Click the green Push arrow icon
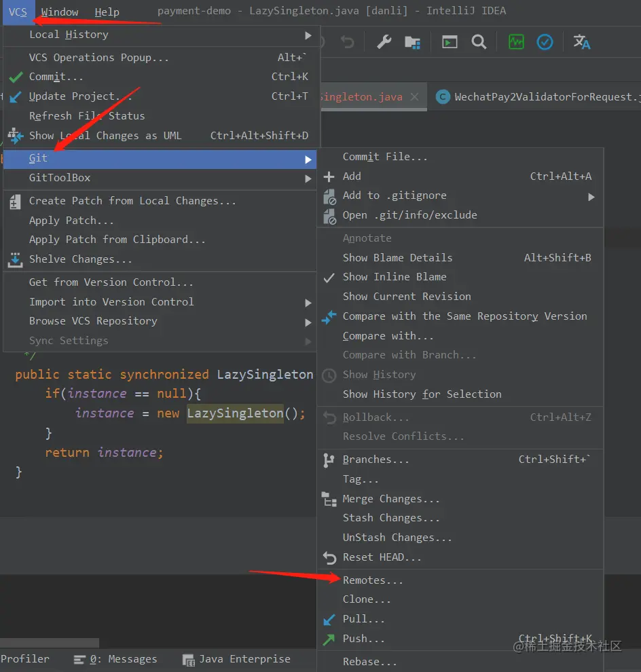 (x=329, y=639)
